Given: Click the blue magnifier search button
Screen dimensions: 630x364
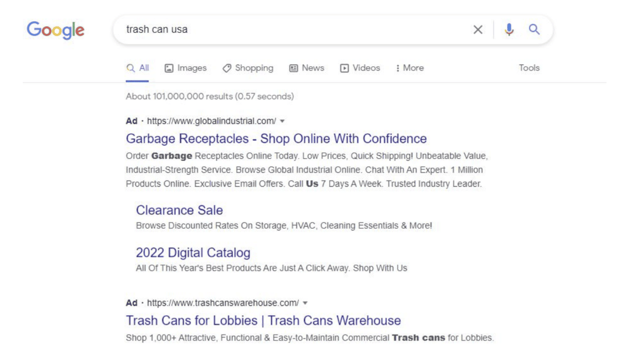Looking at the screenshot, I should pyautogui.click(x=535, y=29).
